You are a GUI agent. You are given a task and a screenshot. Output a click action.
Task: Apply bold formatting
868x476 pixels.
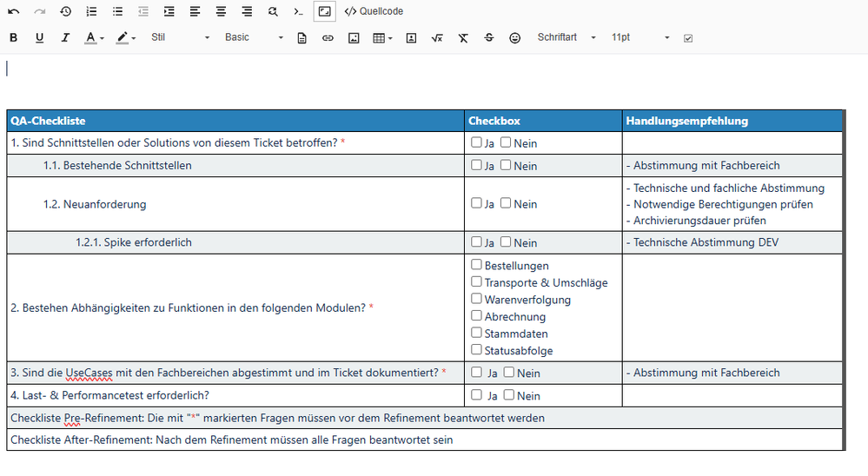14,37
